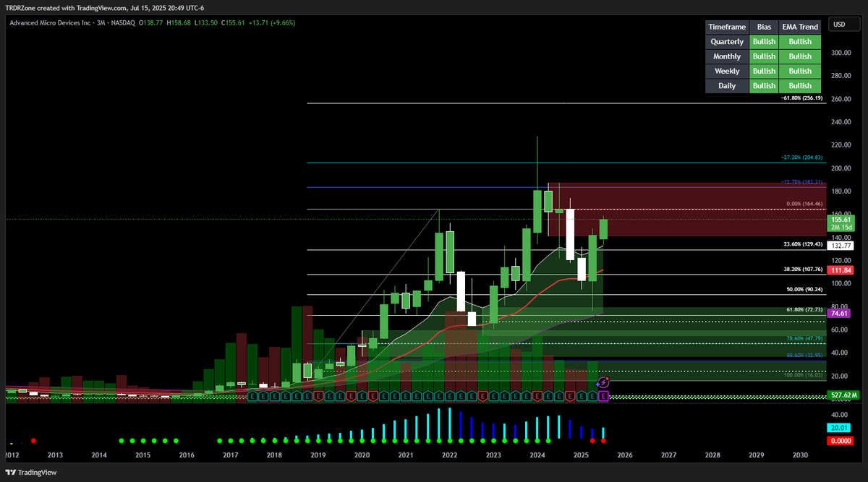
Task: Select the Timeframe header cell in the table
Action: 727,27
